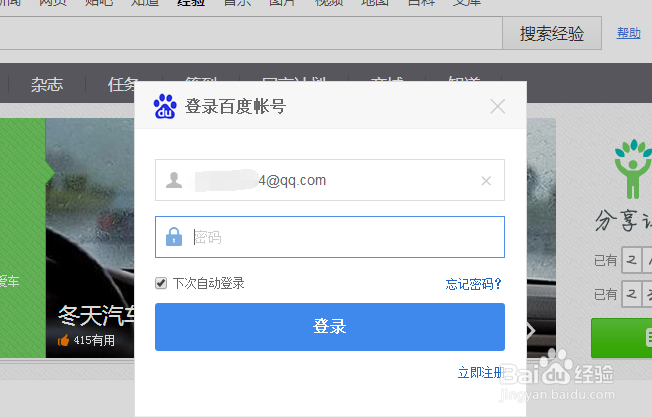Viewport: 652px width, 417px height.
Task: Click the green button on right side
Action: tap(621, 338)
